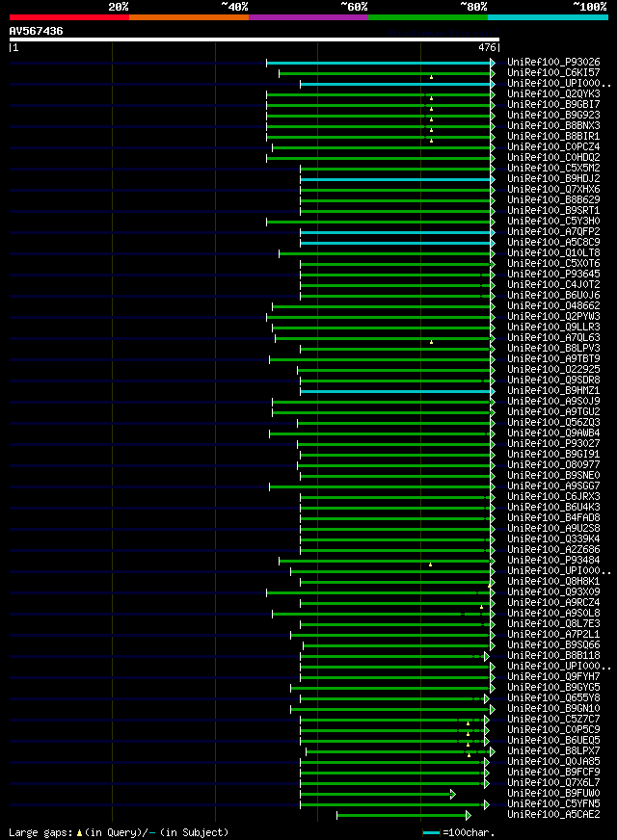Select the UniRef100_C0PCZ4 label
617x840 pixels.
553,146
